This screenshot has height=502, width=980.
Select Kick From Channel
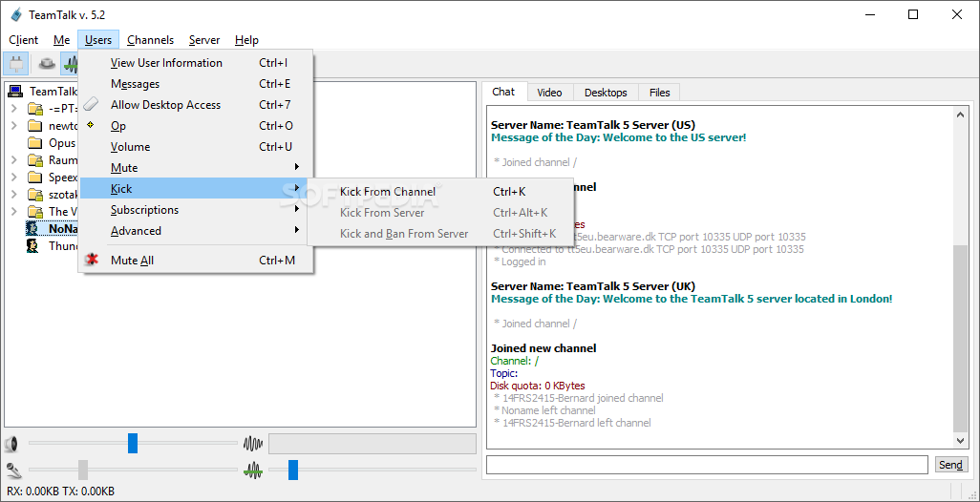tap(440, 192)
